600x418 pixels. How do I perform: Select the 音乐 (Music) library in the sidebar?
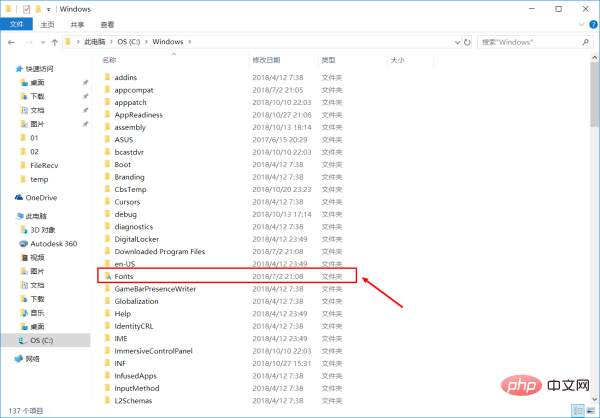click(36, 312)
